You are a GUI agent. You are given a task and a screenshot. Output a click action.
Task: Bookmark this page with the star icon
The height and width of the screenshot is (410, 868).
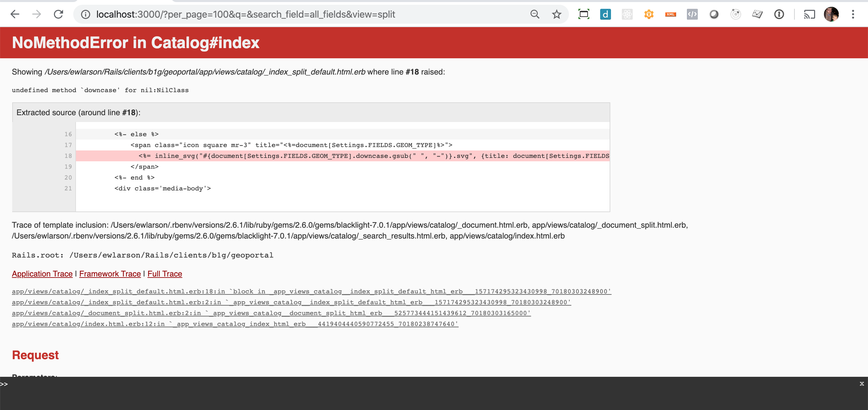556,14
